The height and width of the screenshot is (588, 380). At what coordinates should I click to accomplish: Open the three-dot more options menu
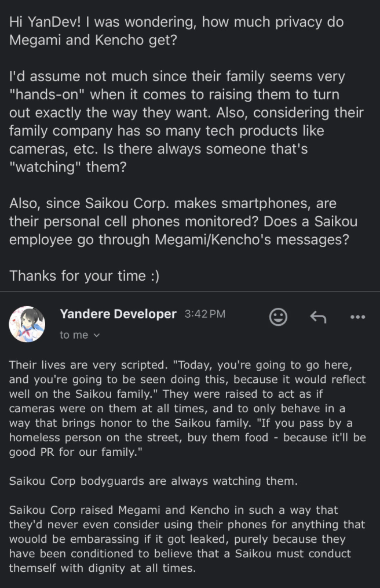tap(358, 317)
